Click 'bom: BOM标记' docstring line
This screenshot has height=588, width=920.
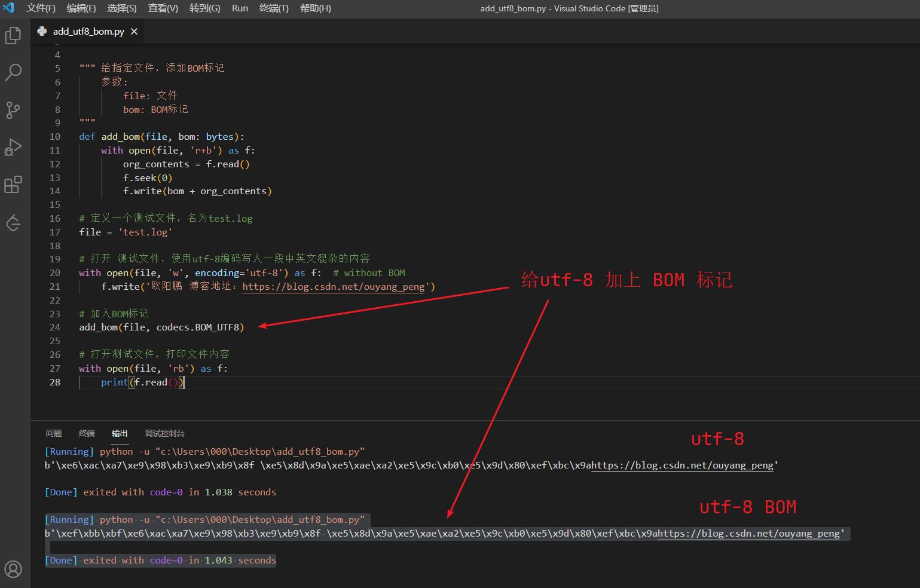(x=155, y=109)
